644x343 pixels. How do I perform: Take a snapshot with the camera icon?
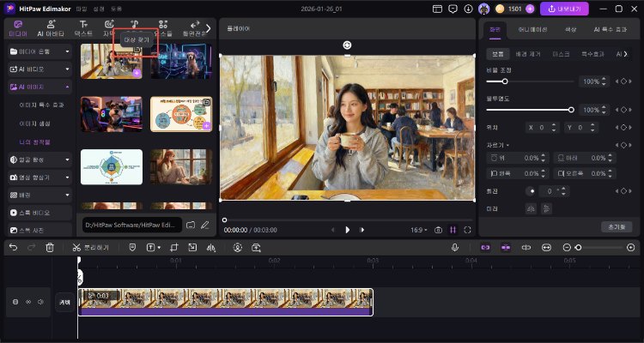tap(438, 230)
